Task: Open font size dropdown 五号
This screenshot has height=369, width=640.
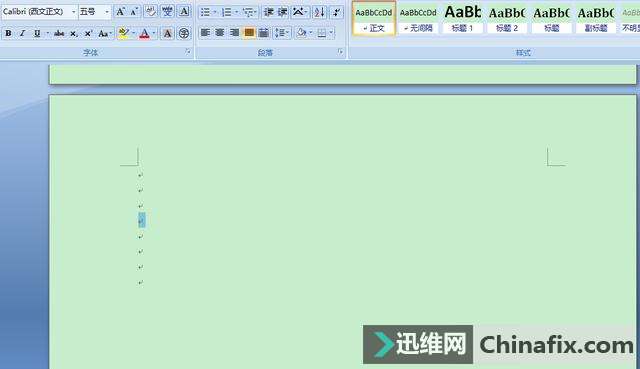Action: (107, 12)
